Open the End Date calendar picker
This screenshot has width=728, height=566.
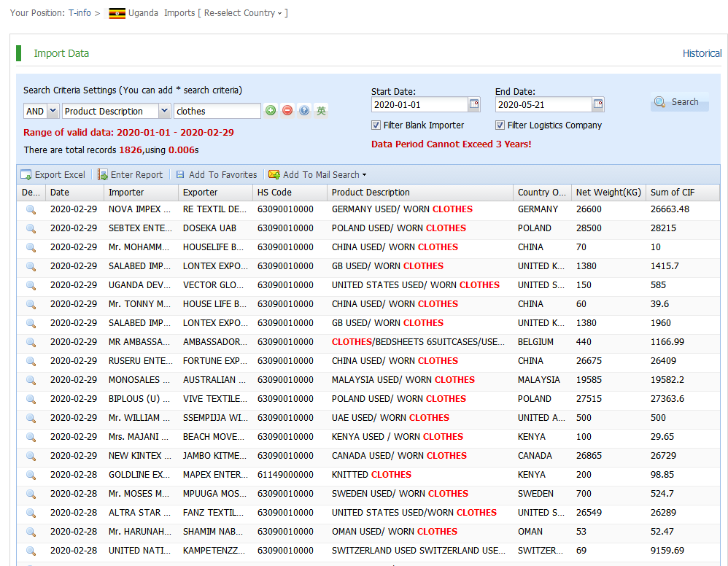point(598,104)
